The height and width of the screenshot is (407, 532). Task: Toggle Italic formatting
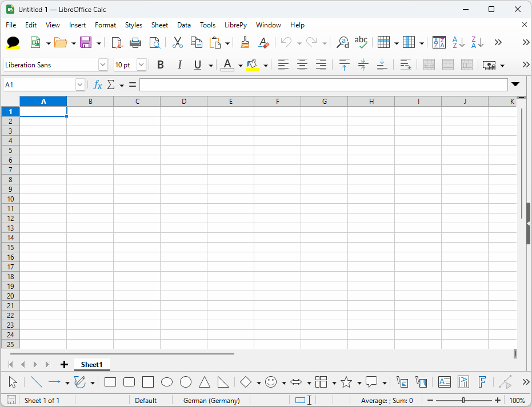tap(180, 65)
